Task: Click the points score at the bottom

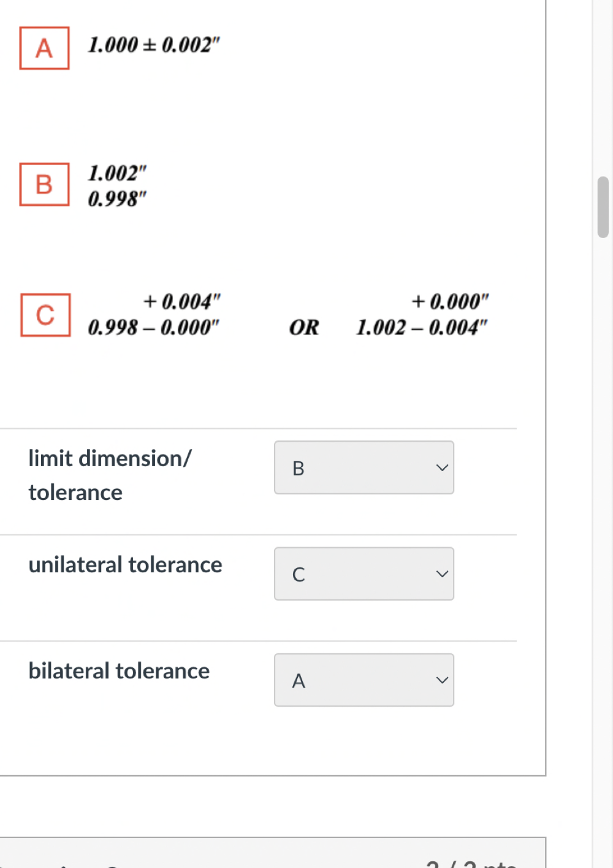Action: pos(471,862)
